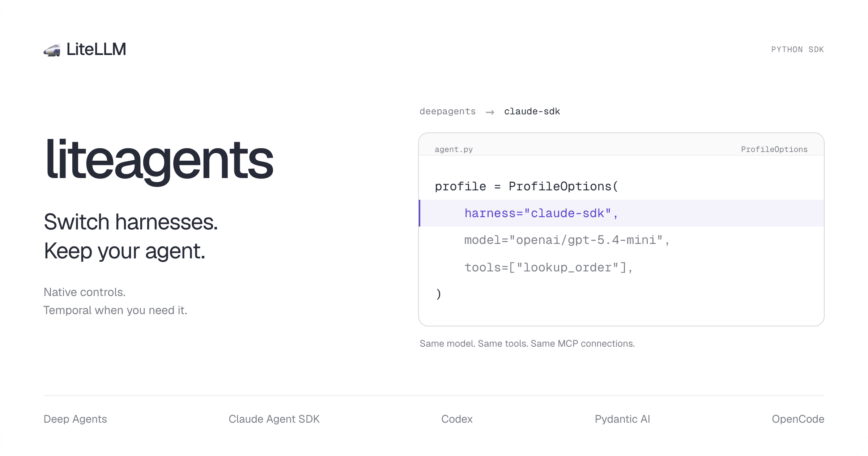Click the 'profile = ProfileOptions(' code line

[x=527, y=186]
